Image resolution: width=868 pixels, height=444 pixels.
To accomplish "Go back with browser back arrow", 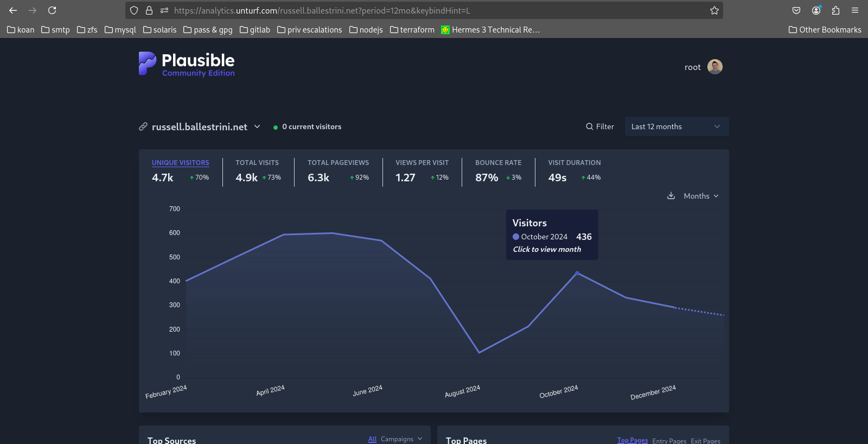I will tap(13, 10).
